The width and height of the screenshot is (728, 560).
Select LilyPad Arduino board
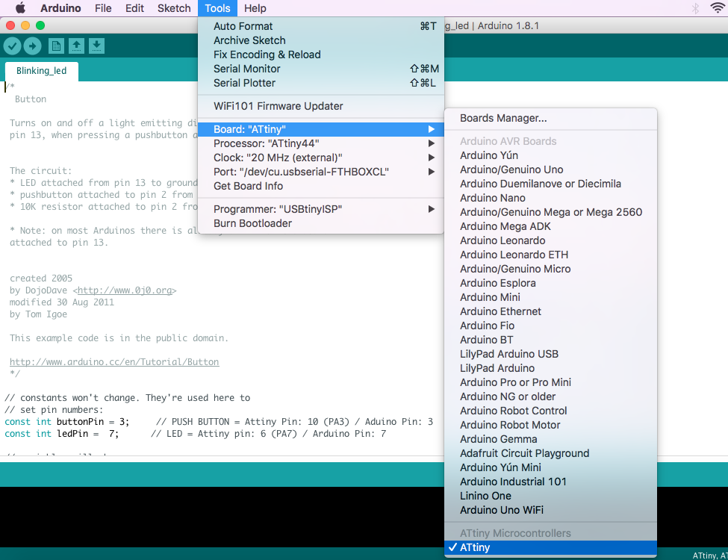(x=550, y=368)
